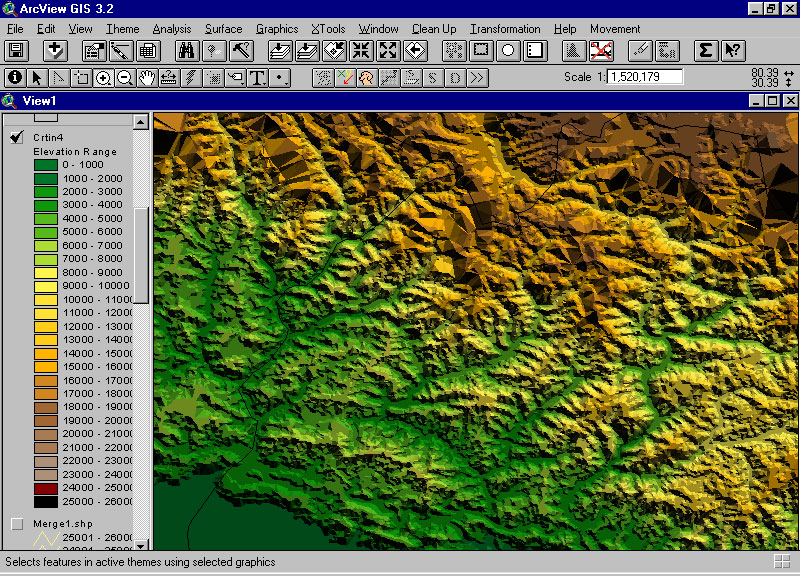Click the context Help arrow icon
The width and height of the screenshot is (800, 576).
(732, 50)
